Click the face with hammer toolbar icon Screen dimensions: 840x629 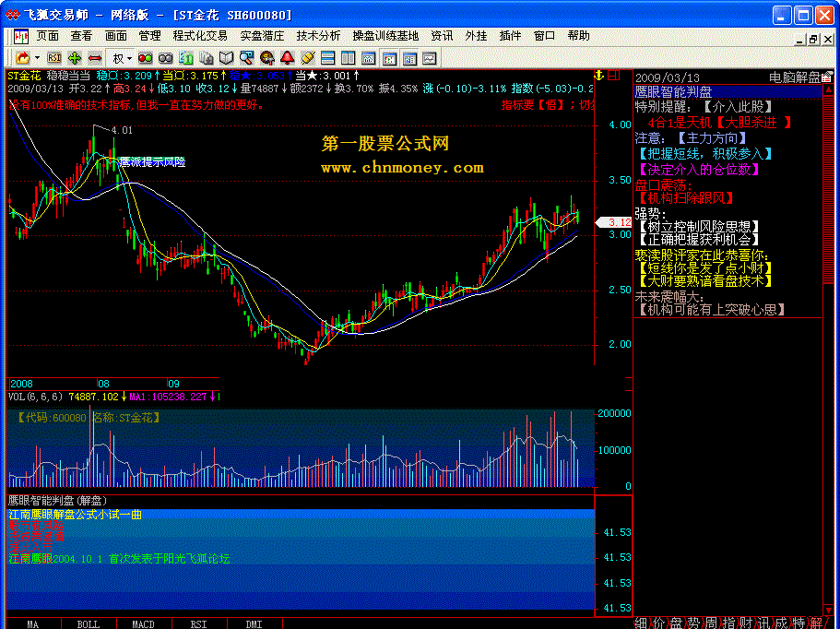[266, 58]
